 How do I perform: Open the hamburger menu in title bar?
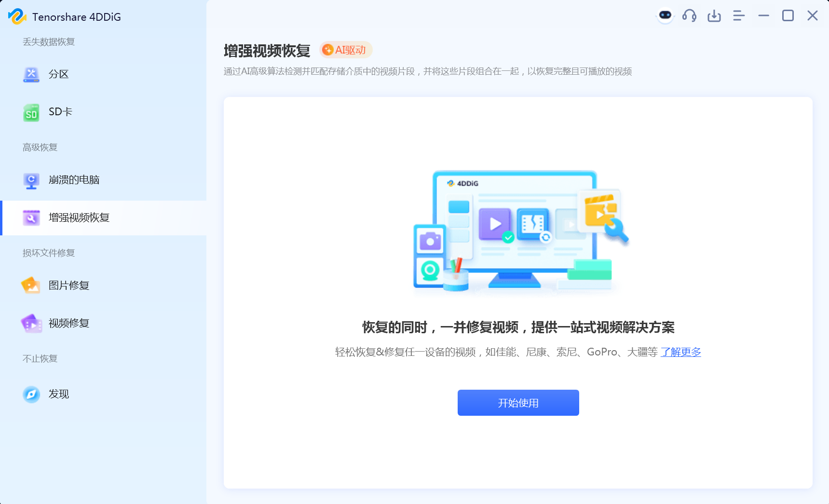739,16
